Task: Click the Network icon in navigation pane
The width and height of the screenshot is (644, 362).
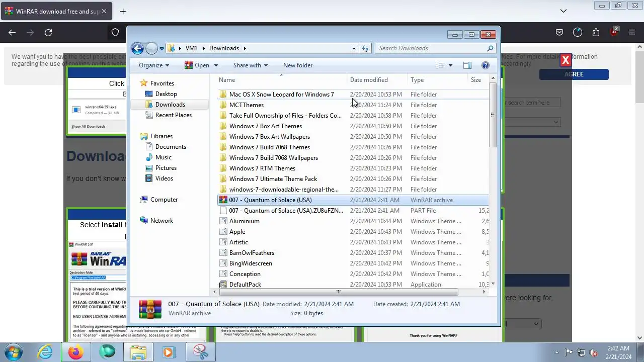Action: 144,221
